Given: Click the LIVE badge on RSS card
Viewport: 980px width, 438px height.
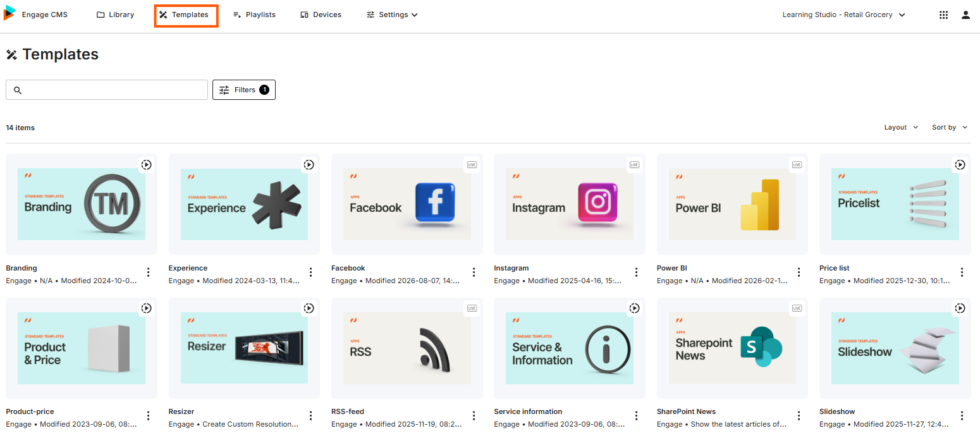Looking at the screenshot, I should point(472,308).
